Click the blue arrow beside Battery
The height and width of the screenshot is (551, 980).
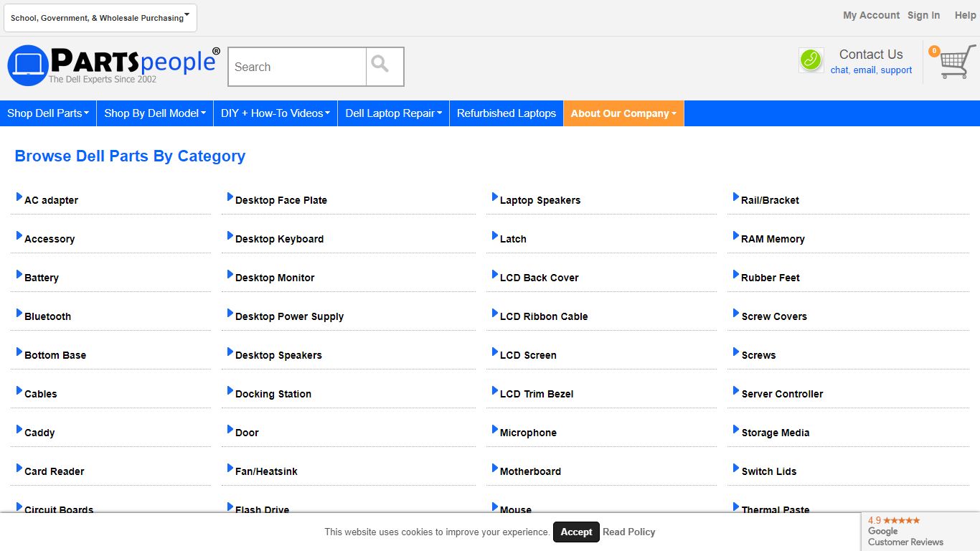pyautogui.click(x=19, y=274)
